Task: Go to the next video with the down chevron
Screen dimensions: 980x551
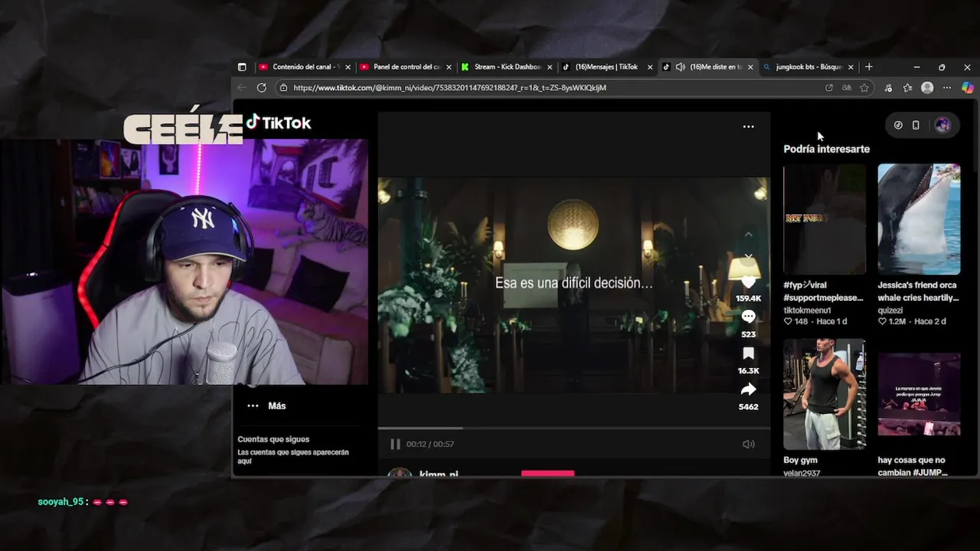Action: click(749, 256)
